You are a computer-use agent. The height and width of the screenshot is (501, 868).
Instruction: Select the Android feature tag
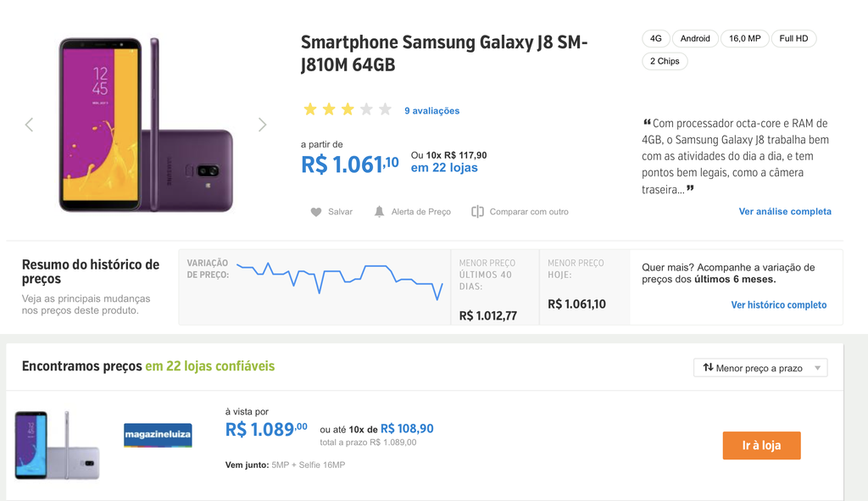pos(695,39)
